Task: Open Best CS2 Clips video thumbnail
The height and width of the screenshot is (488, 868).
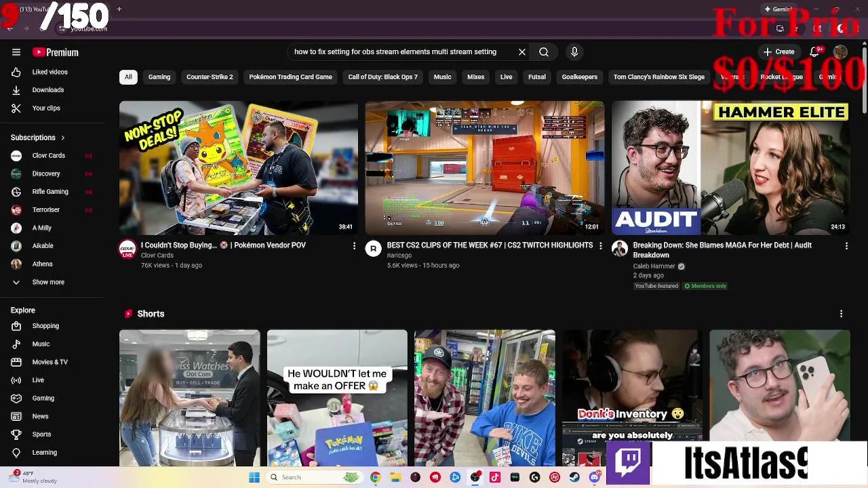Action: click(x=485, y=168)
